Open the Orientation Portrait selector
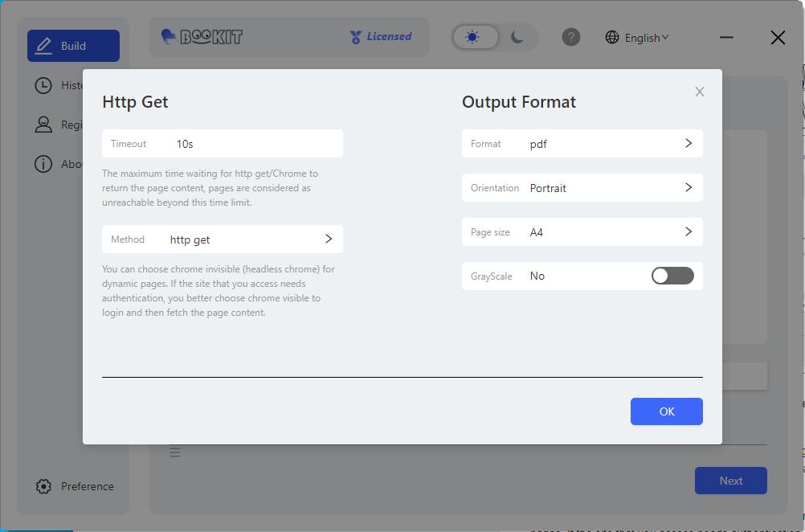 pos(582,188)
